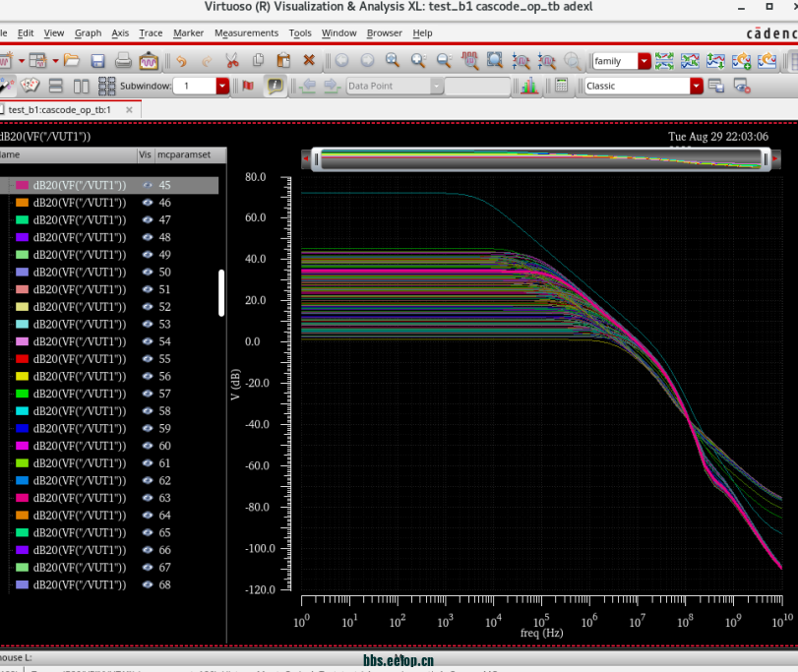
Task: Save the graph with the floppy icon
Action: click(x=97, y=61)
